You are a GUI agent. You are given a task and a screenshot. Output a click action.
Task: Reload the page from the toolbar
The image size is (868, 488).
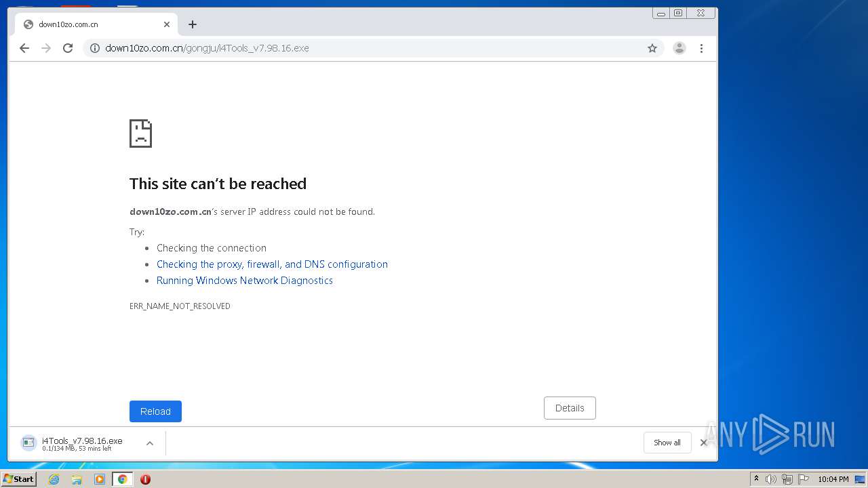[x=68, y=48]
